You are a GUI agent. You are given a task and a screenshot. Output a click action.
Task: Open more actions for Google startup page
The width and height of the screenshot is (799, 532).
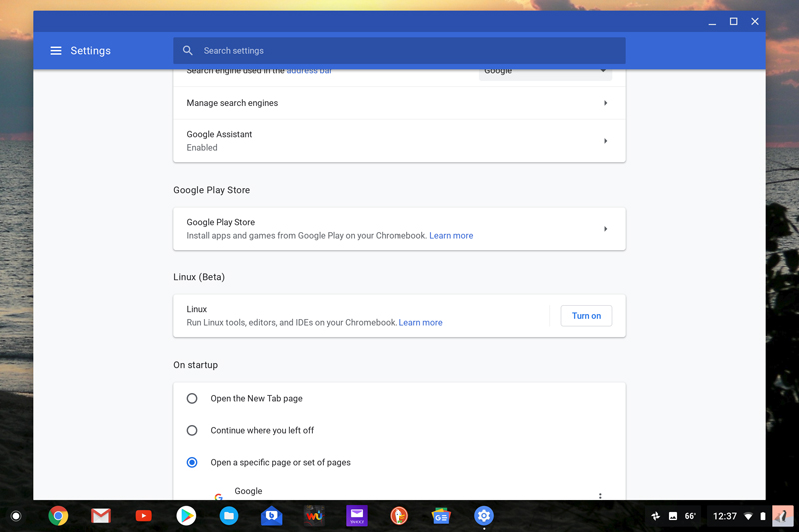pyautogui.click(x=600, y=495)
